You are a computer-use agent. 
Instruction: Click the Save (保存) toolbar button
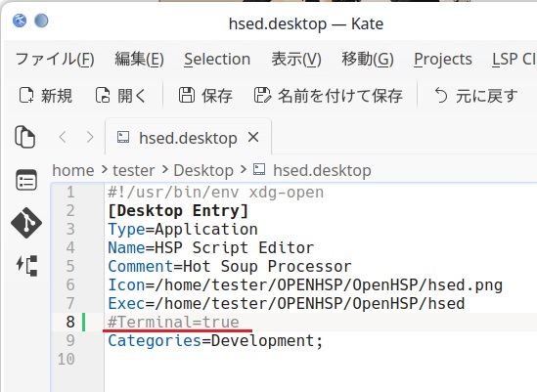coord(205,96)
